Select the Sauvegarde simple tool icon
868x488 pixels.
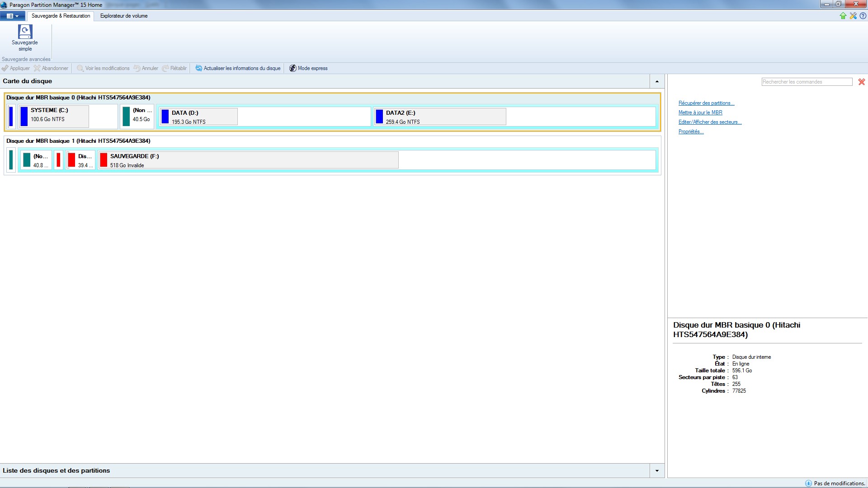(25, 38)
